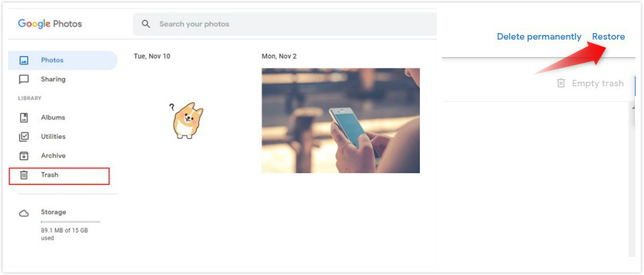This screenshot has width=644, height=275.
Task: Click the Photos sidebar icon
Action: click(24, 60)
